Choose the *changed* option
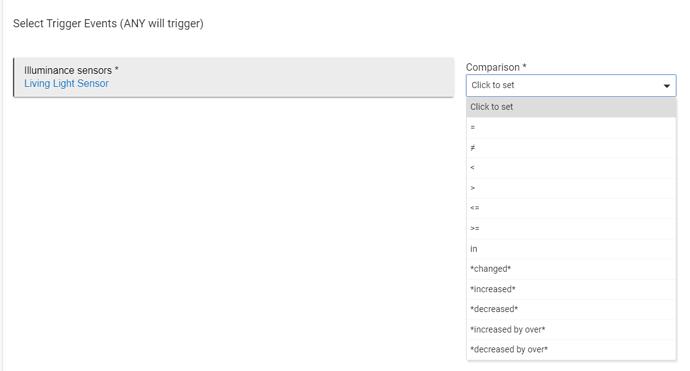 571,269
